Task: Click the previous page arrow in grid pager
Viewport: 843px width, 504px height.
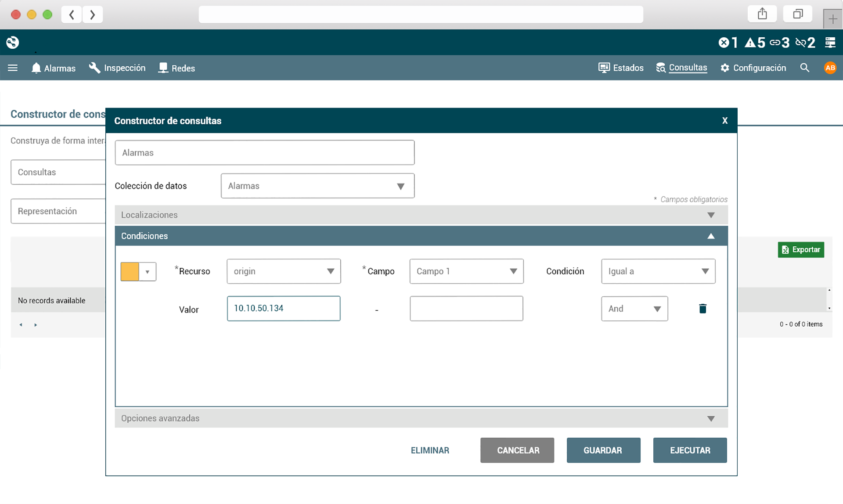Action: (x=21, y=325)
